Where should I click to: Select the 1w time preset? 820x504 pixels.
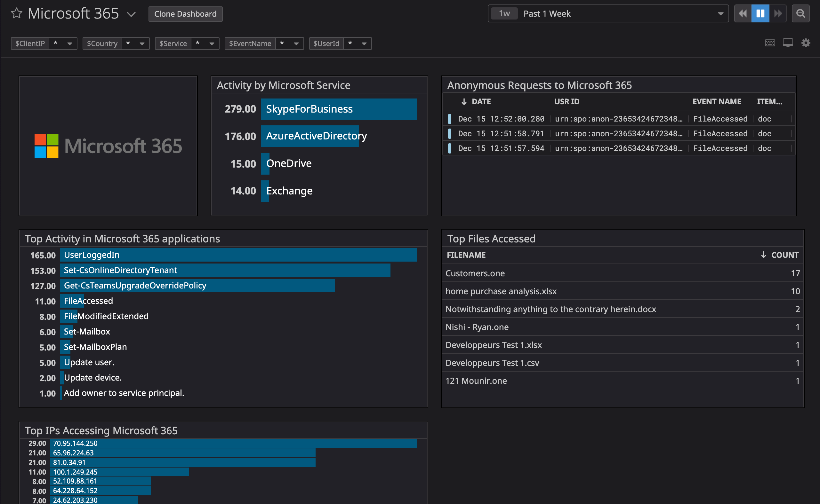point(504,13)
